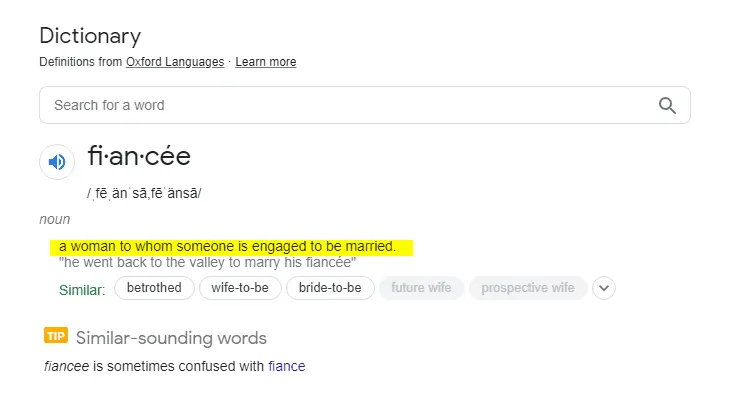The width and height of the screenshot is (754, 407).
Task: Click the highlighted definition text
Action: [x=228, y=246]
